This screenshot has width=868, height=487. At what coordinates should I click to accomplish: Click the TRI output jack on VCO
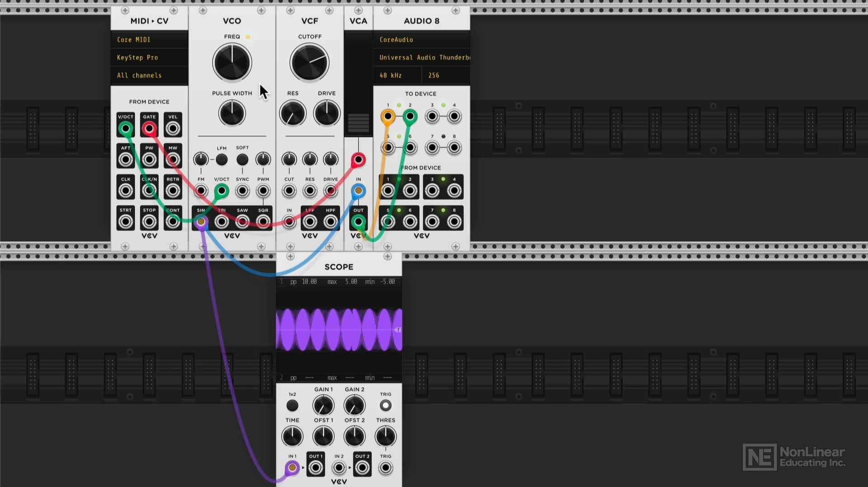[x=222, y=222]
